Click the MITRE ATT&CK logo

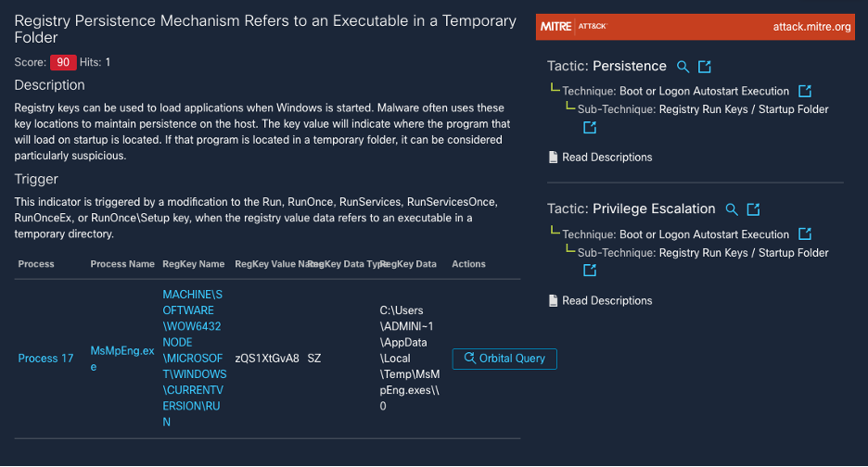coord(573,27)
